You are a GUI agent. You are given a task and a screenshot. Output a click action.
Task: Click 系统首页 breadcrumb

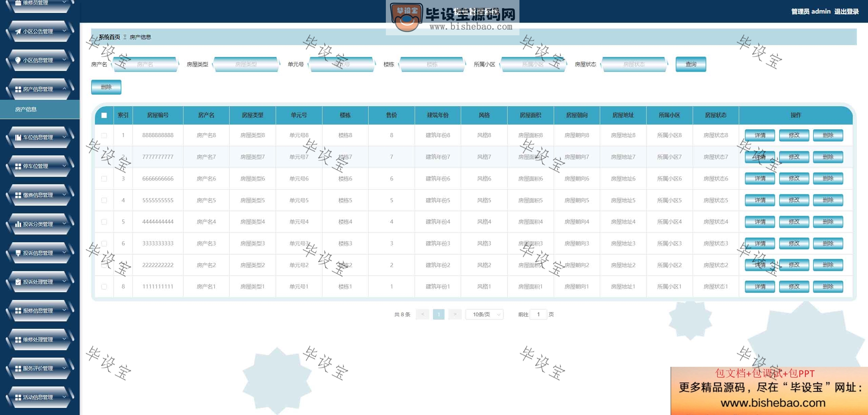pos(109,37)
